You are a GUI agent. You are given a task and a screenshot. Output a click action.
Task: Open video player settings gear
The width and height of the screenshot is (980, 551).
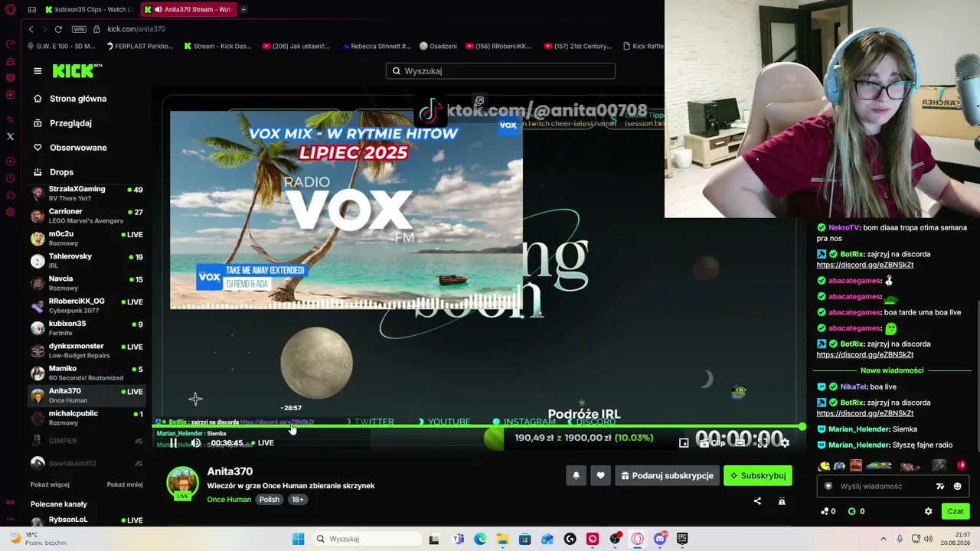(785, 443)
